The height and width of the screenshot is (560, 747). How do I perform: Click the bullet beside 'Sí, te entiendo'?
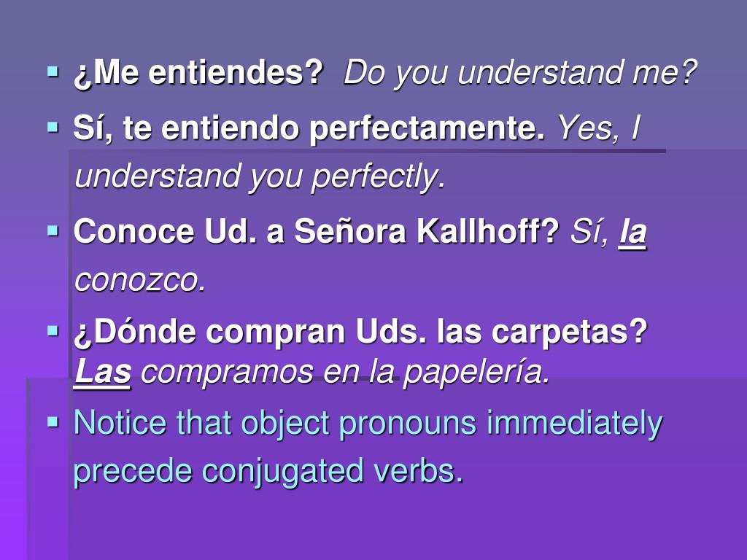coord(53,128)
